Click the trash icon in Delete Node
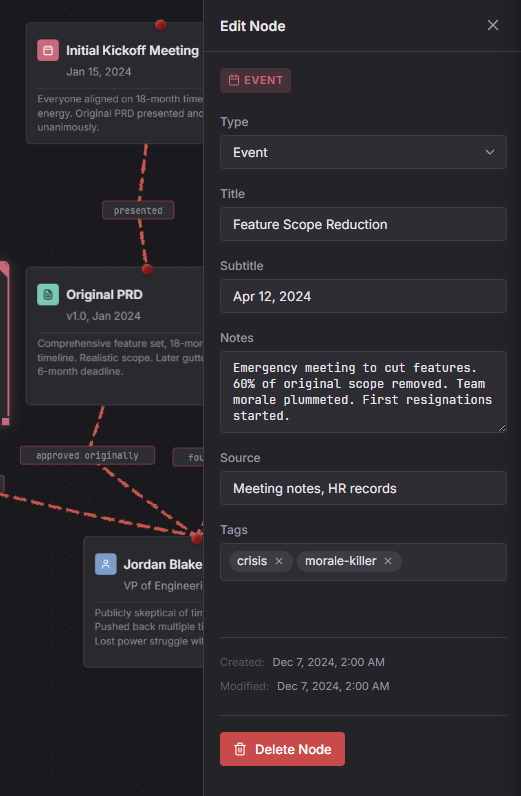 click(240, 750)
